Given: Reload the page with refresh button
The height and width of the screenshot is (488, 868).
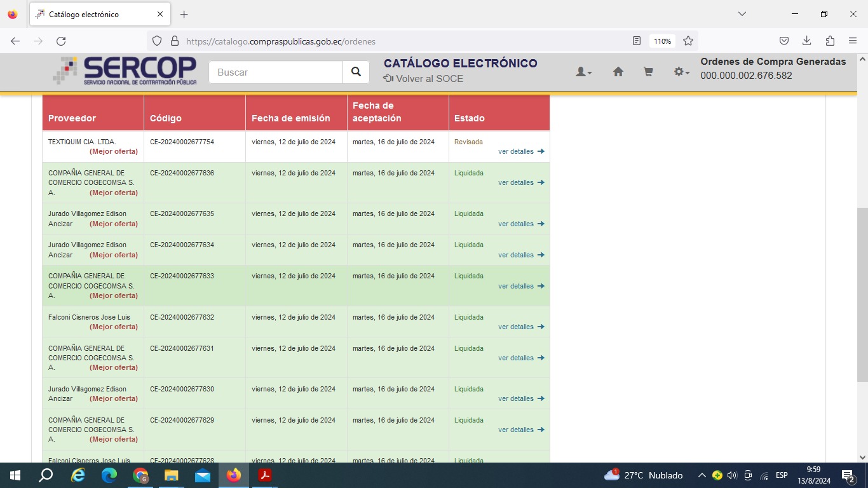Looking at the screenshot, I should coord(61,41).
